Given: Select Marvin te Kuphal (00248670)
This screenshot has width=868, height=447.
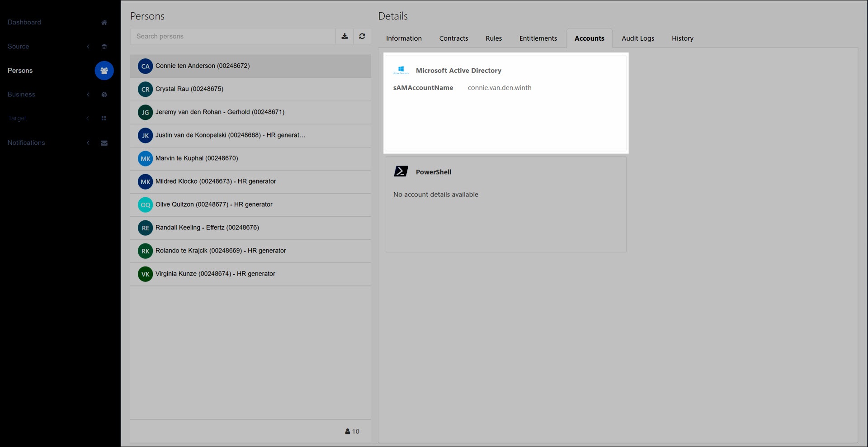Looking at the screenshot, I should [250, 158].
